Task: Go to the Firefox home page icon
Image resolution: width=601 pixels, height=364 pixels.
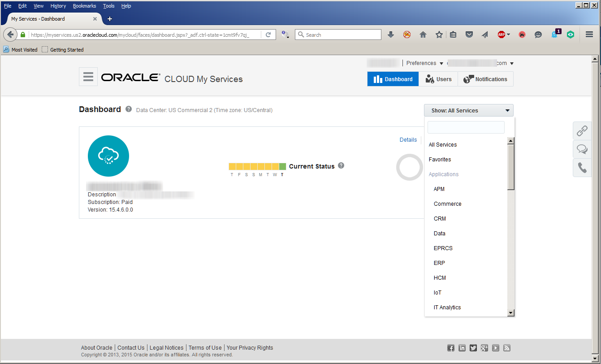Action: tap(423, 35)
